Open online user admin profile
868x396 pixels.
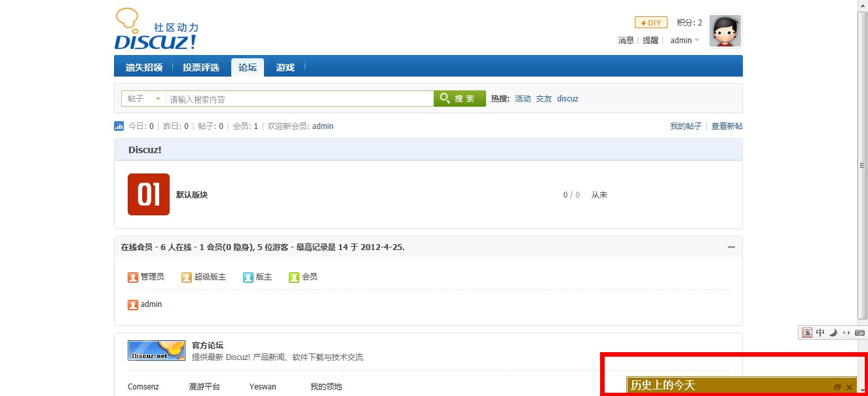click(x=151, y=304)
